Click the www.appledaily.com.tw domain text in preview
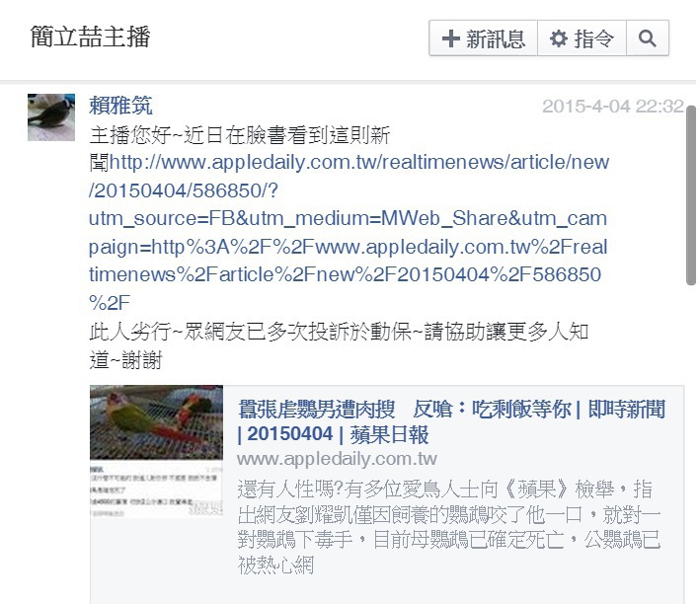 pos(337,459)
